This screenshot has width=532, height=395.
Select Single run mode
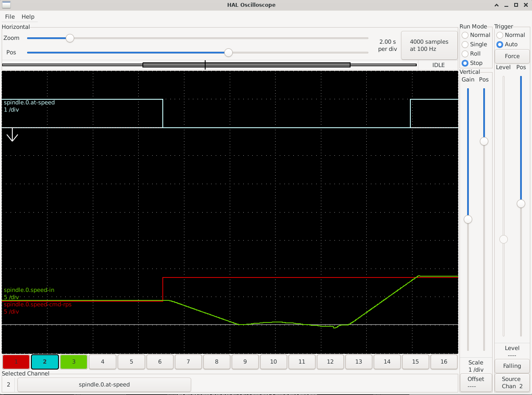click(474, 44)
